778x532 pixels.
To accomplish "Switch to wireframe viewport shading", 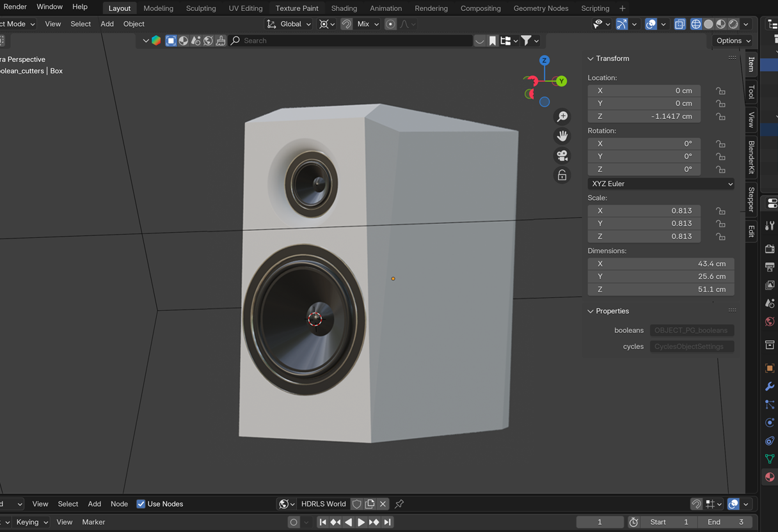I will click(696, 24).
